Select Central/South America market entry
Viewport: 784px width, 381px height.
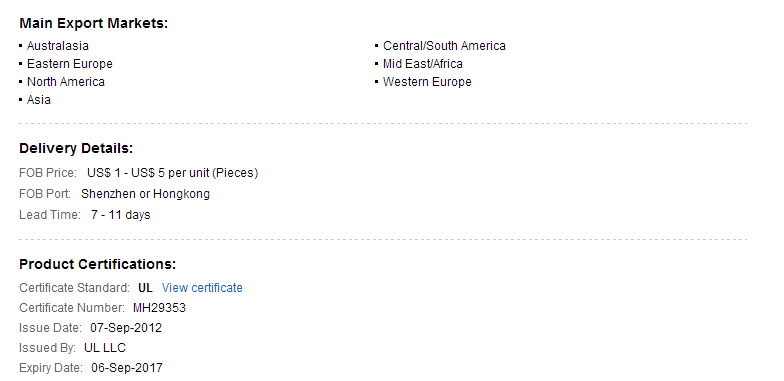coord(444,46)
